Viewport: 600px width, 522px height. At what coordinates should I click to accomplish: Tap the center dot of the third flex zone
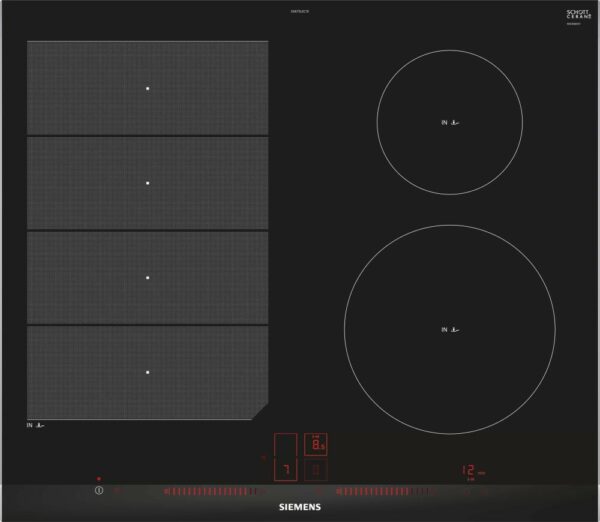pyautogui.click(x=148, y=277)
